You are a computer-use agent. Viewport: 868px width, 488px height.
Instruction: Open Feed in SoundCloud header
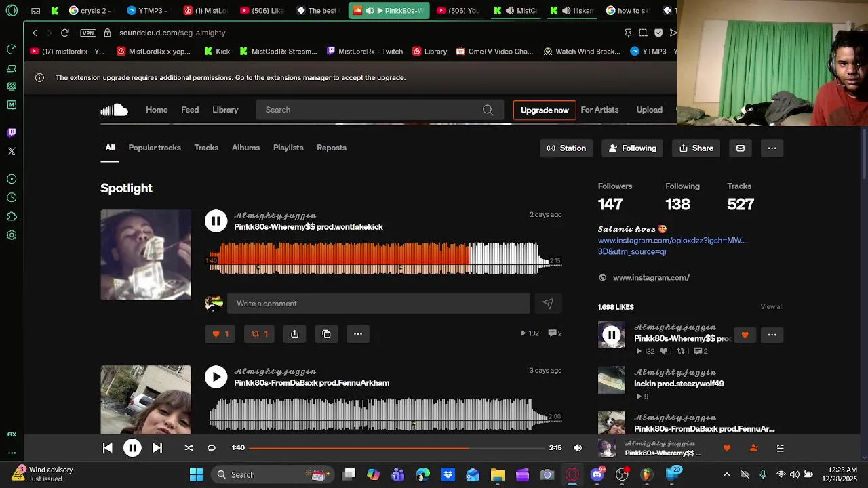tap(190, 110)
